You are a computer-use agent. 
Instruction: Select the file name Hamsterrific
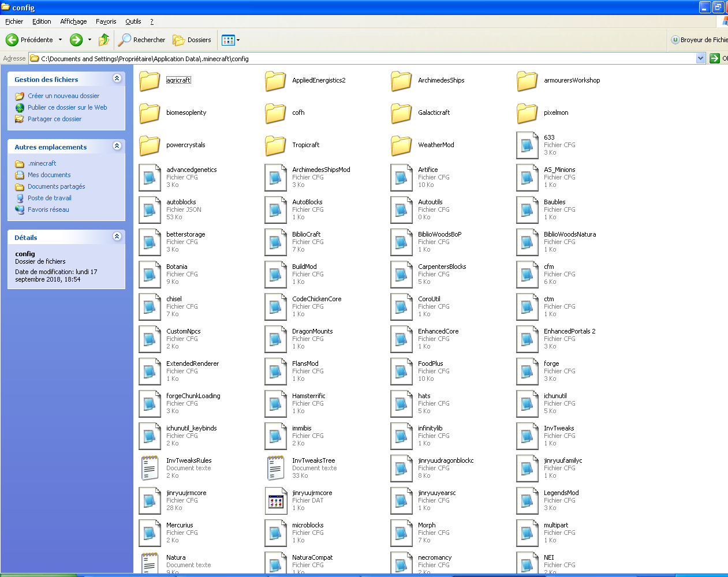pos(308,396)
